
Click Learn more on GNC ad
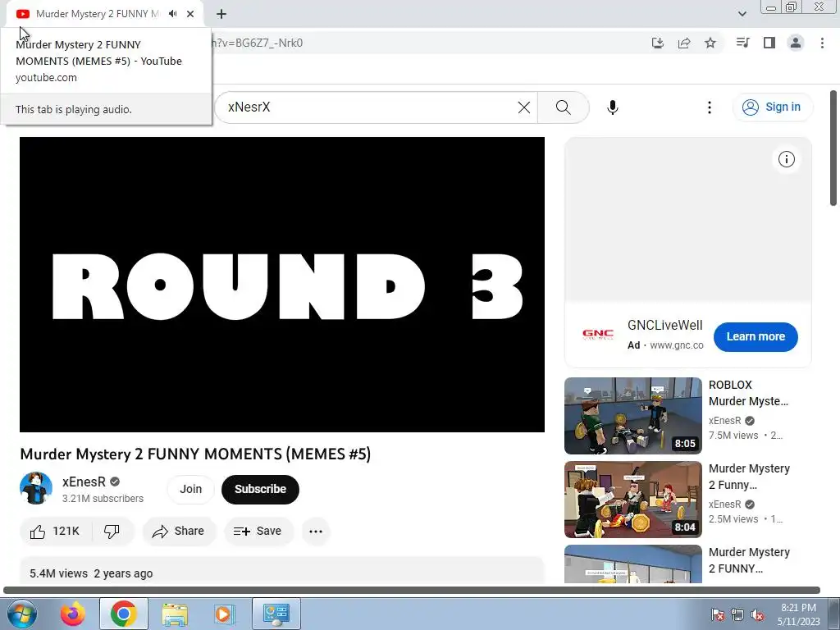click(x=756, y=337)
